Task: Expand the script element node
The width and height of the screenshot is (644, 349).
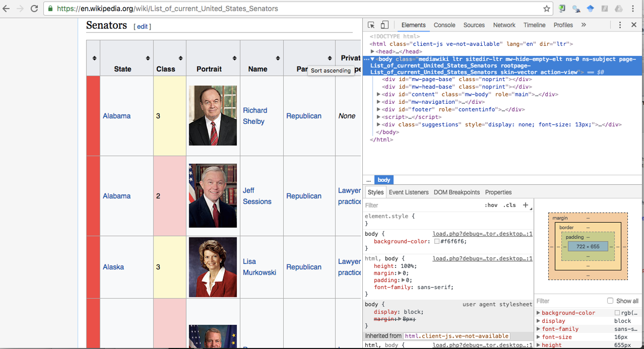Action: [379, 117]
